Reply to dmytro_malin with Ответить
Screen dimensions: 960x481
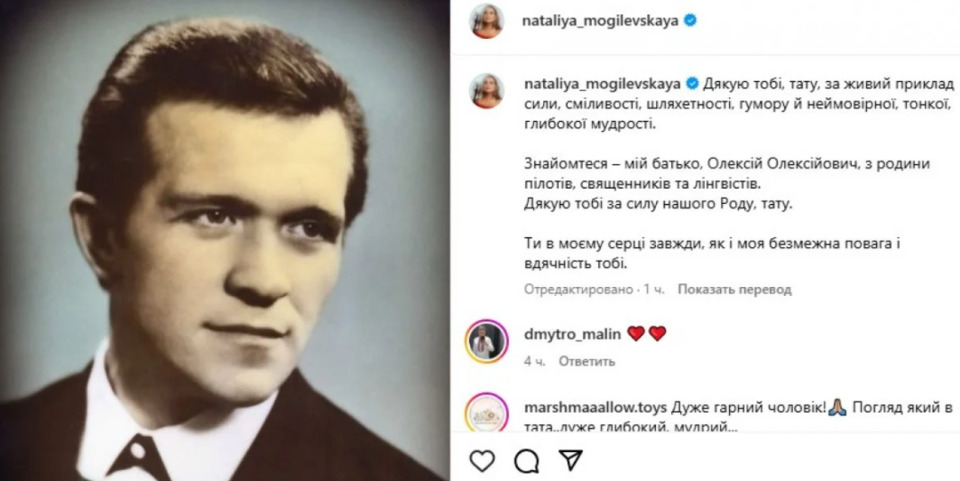(x=587, y=362)
